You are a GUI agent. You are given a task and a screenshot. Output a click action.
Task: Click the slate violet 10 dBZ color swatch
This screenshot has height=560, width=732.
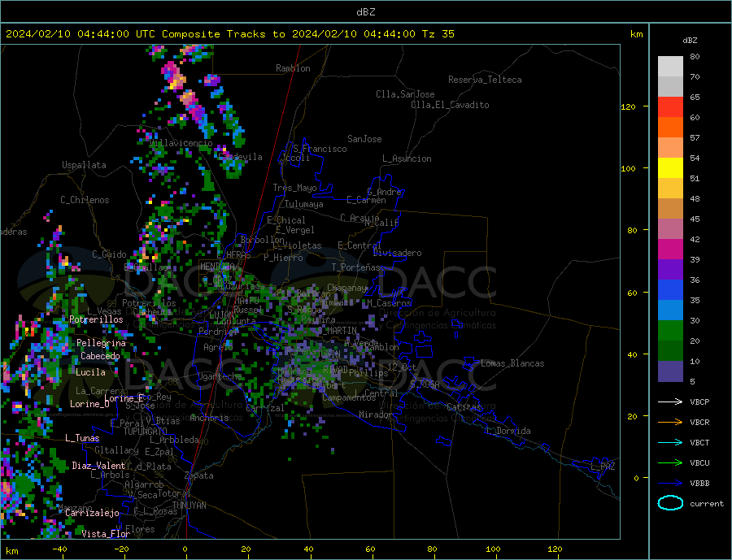[x=670, y=371]
